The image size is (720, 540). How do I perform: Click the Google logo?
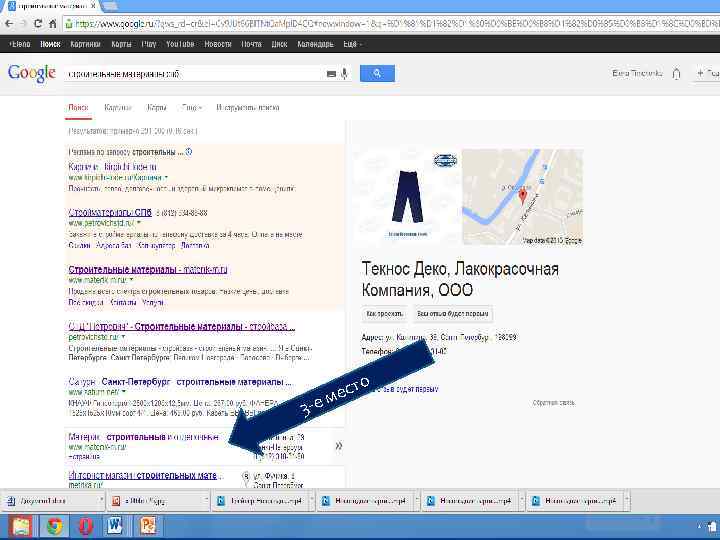(32, 73)
